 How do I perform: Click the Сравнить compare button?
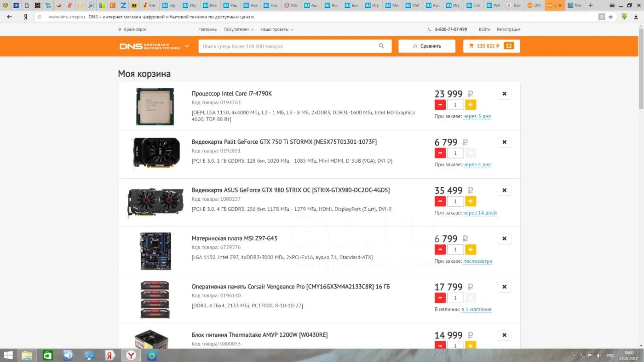pos(427,46)
